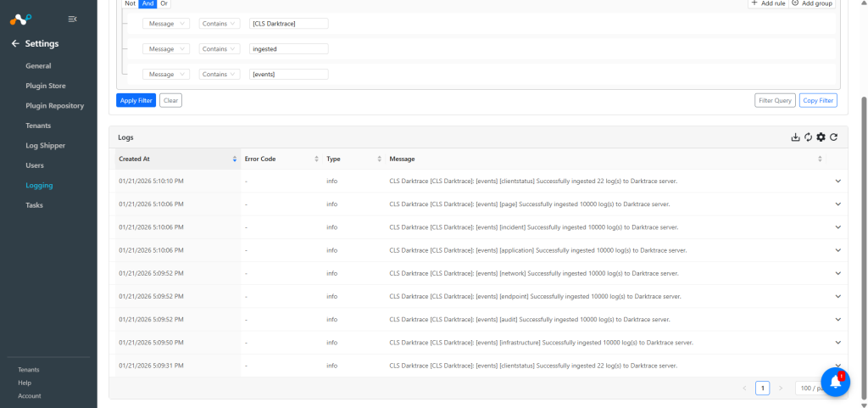Open Contains operator dropdown for ingested rule
Screen dimensions: 868x408
coord(220,48)
